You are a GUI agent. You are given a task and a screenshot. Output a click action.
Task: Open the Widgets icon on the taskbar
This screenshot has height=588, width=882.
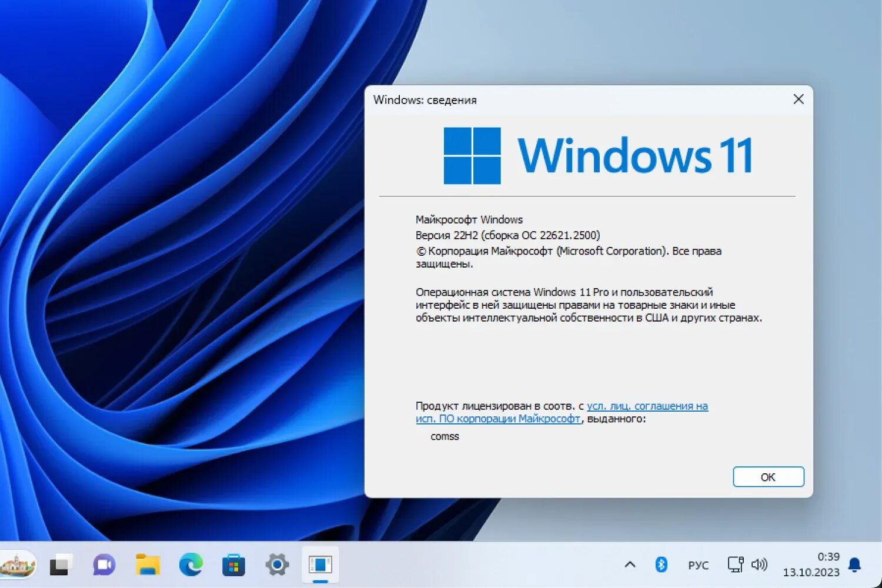coord(18,565)
